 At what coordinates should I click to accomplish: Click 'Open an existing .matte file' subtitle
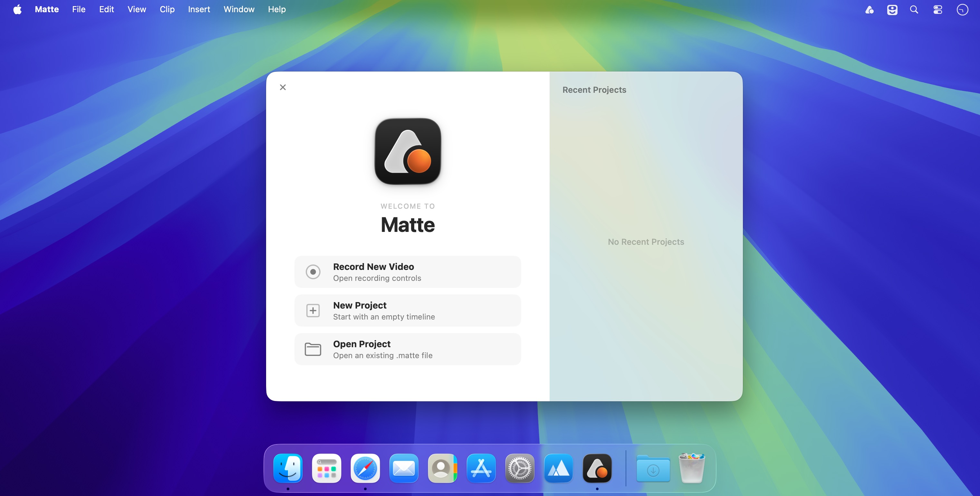coord(383,356)
